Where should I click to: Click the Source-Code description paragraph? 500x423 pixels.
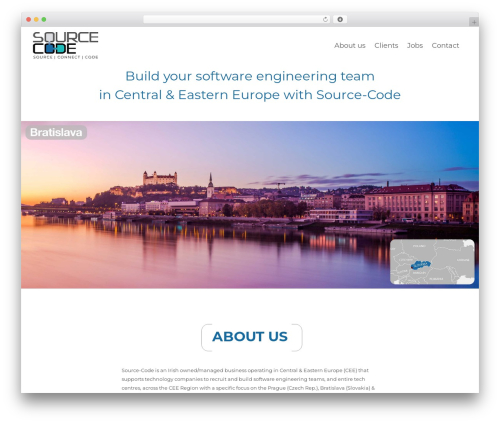[x=248, y=379]
